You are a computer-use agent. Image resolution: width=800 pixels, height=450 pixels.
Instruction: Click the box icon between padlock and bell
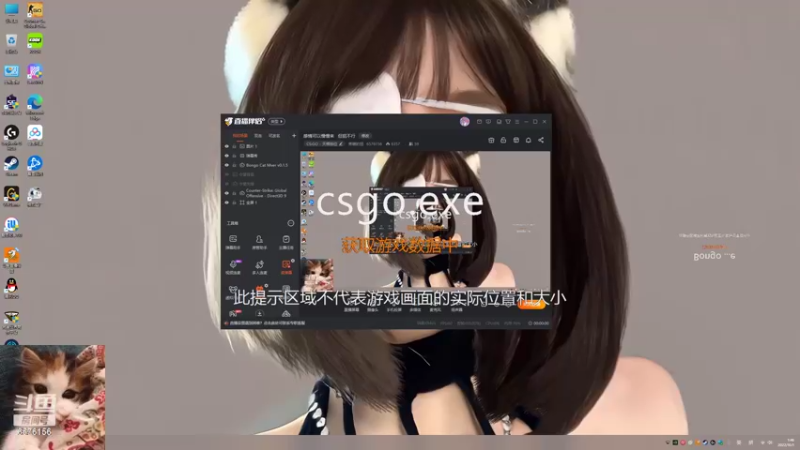(x=516, y=140)
